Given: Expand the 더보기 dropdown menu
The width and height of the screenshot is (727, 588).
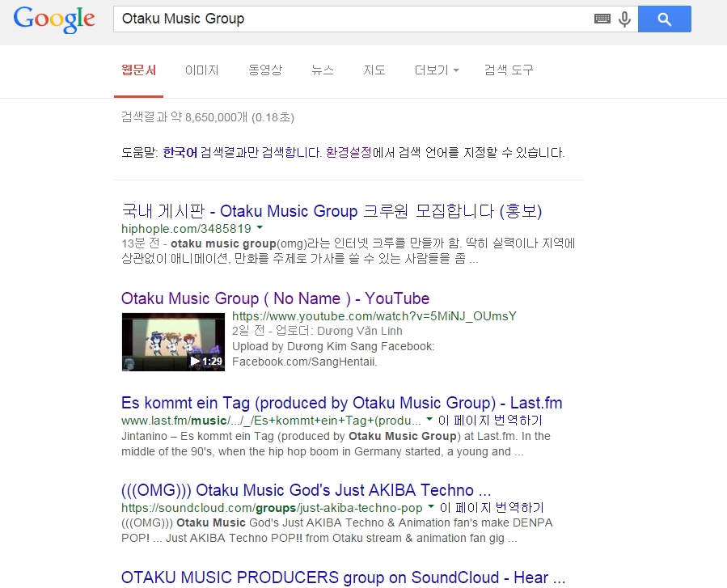Looking at the screenshot, I should (437, 70).
